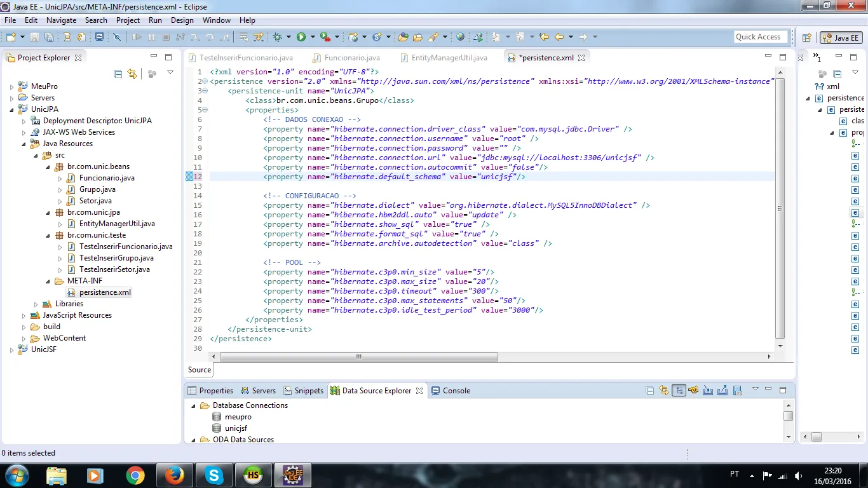Click the editor horizontal scrollbar thumb

click(x=358, y=357)
